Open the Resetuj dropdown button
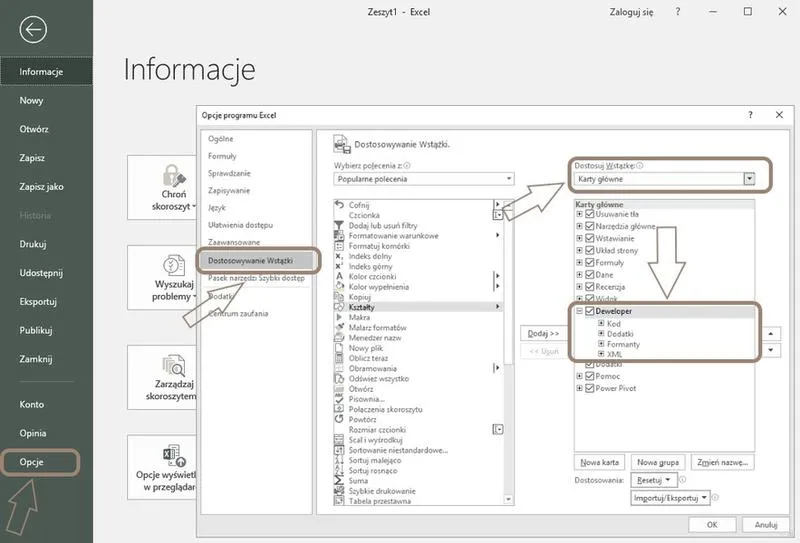Viewport: 800px width, 543px height. click(x=654, y=480)
